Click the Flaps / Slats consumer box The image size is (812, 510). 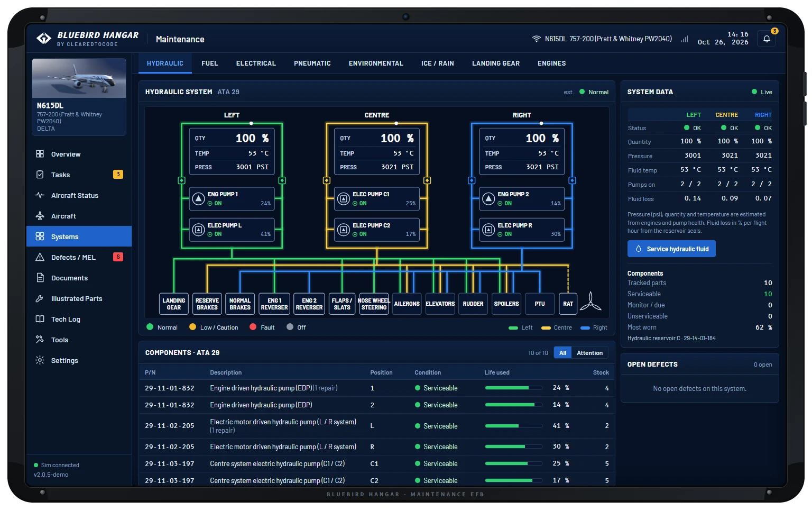342,304
